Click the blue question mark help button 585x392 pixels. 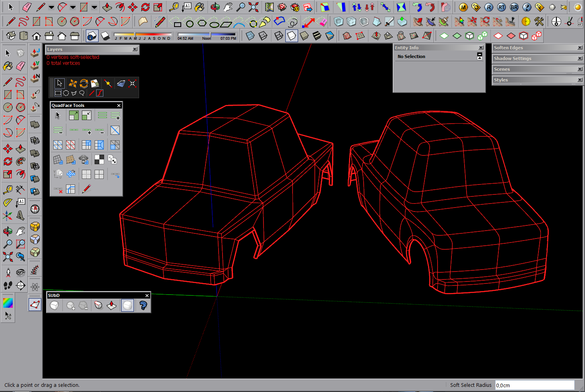tap(527, 7)
